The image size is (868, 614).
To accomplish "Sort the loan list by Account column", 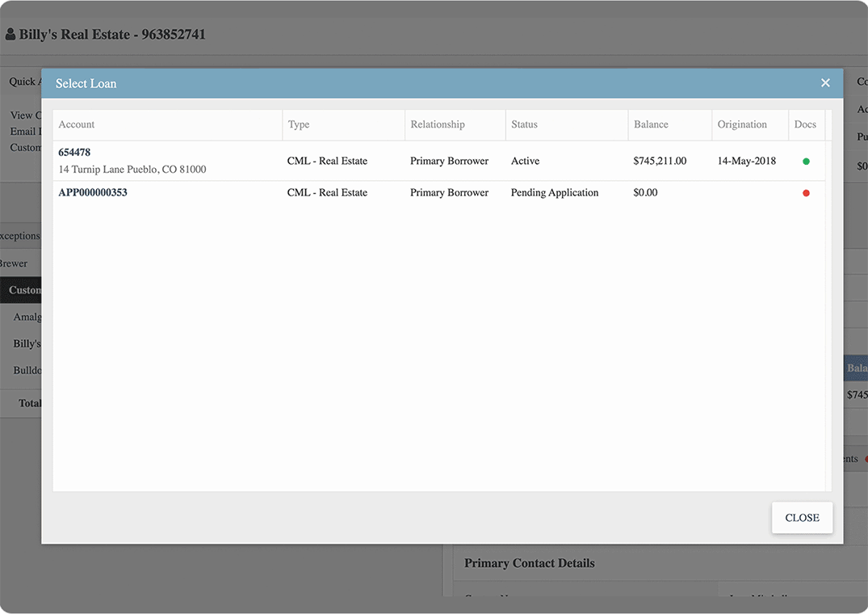I will 76,124.
